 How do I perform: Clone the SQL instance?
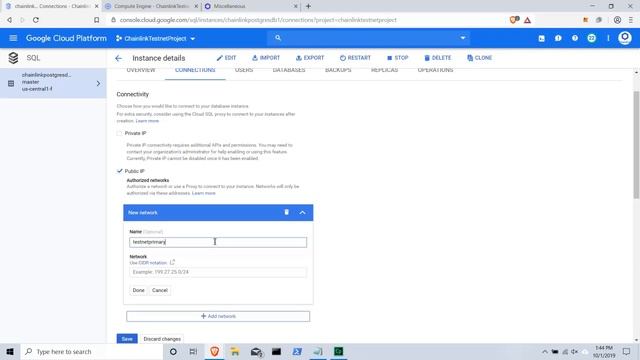(479, 58)
